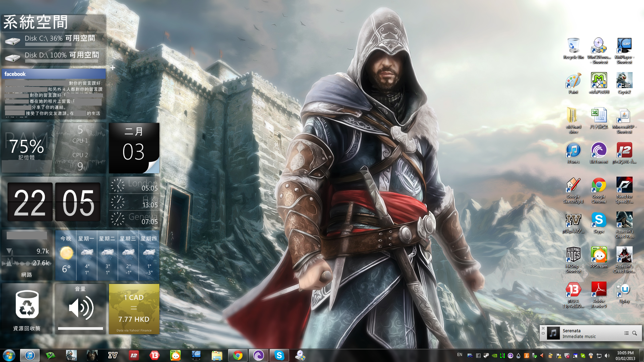Open the iTunes mini player playlist menu
The height and width of the screenshot is (362, 644).
(626, 333)
